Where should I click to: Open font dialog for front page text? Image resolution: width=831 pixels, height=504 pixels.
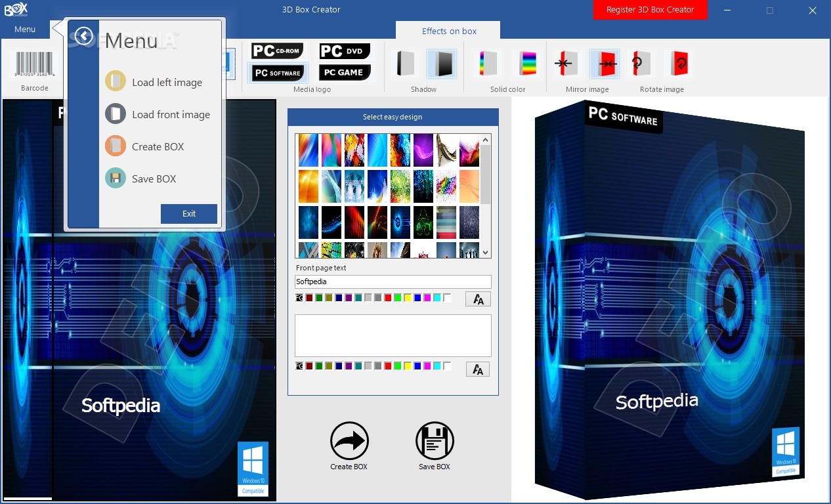[x=478, y=299]
